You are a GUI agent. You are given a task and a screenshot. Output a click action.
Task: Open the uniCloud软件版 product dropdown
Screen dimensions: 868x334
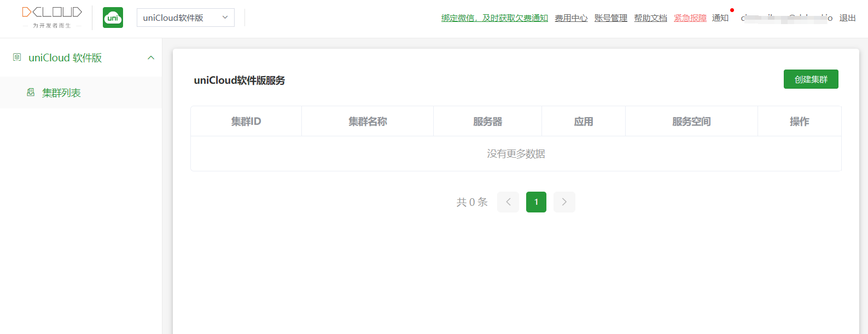click(x=185, y=18)
